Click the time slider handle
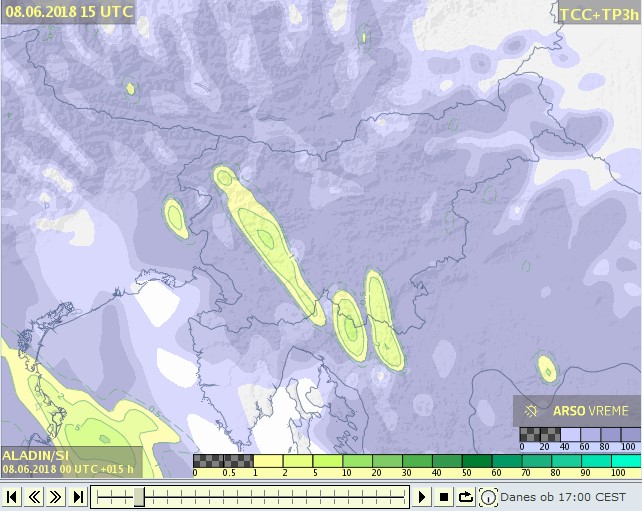This screenshot has height=511, width=642. pos(139,497)
